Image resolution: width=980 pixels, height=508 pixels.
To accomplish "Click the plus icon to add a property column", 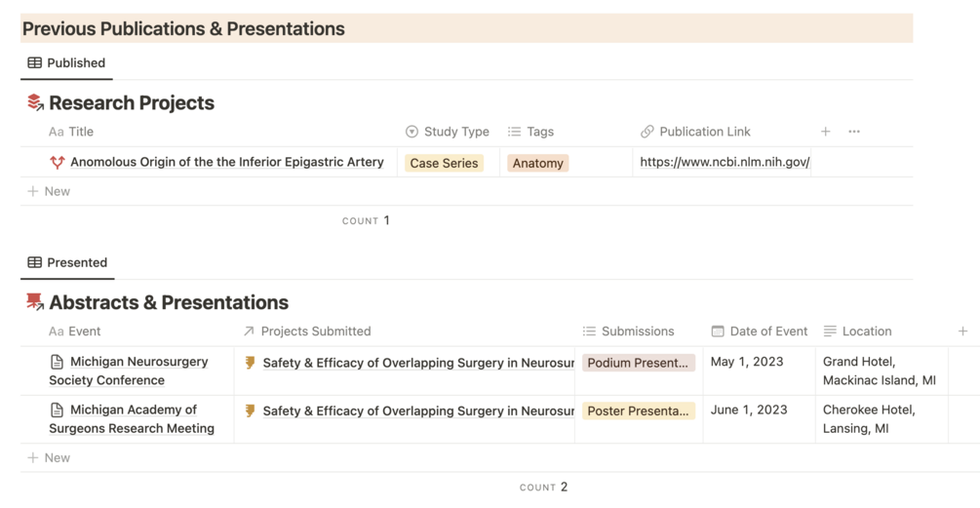I will (825, 132).
